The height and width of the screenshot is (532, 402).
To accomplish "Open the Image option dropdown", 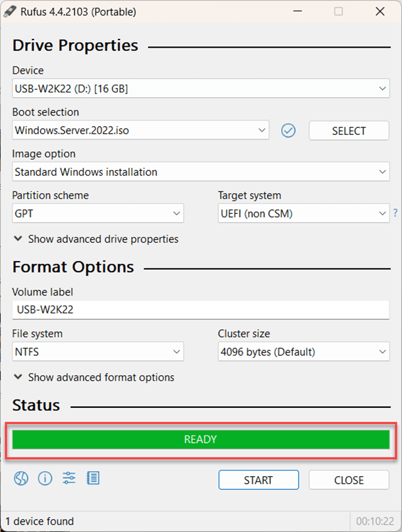I will [x=201, y=172].
